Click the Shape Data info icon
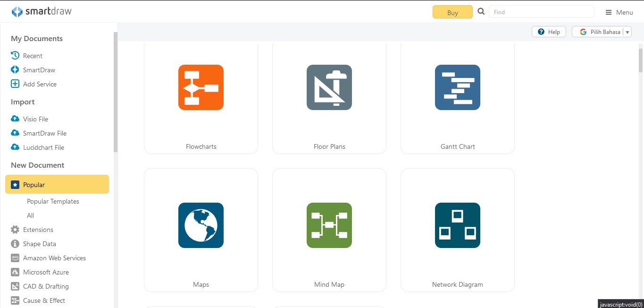 pyautogui.click(x=15, y=244)
